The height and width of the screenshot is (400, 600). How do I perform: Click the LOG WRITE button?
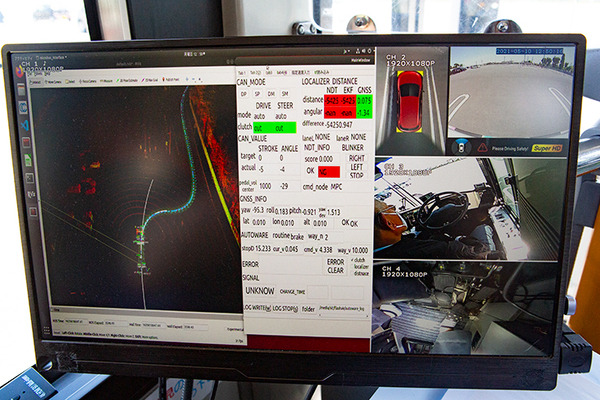[257, 309]
